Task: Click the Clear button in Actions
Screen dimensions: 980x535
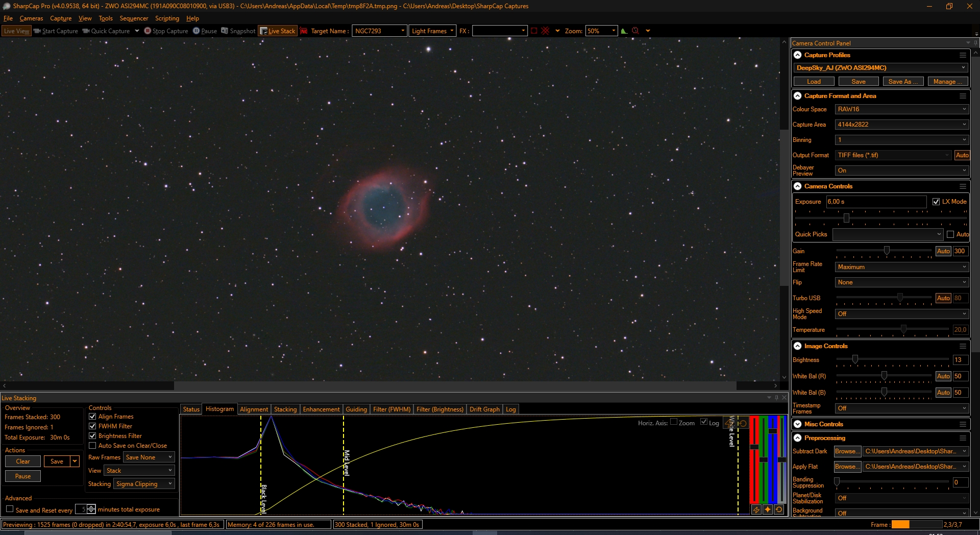Action: coord(23,461)
